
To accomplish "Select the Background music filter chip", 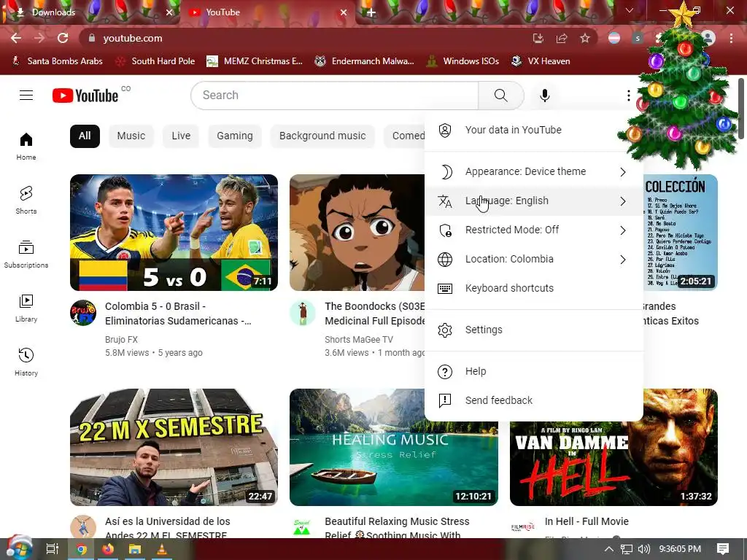I will coord(322,136).
